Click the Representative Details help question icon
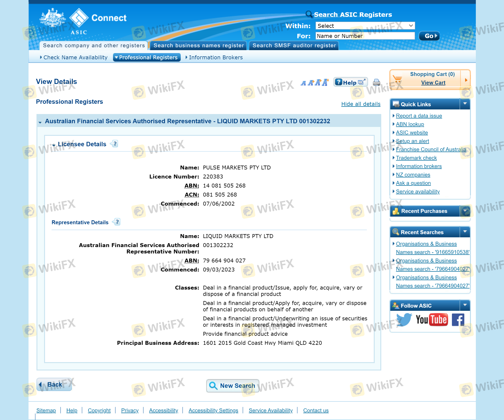The width and height of the screenshot is (504, 420). pos(117,222)
